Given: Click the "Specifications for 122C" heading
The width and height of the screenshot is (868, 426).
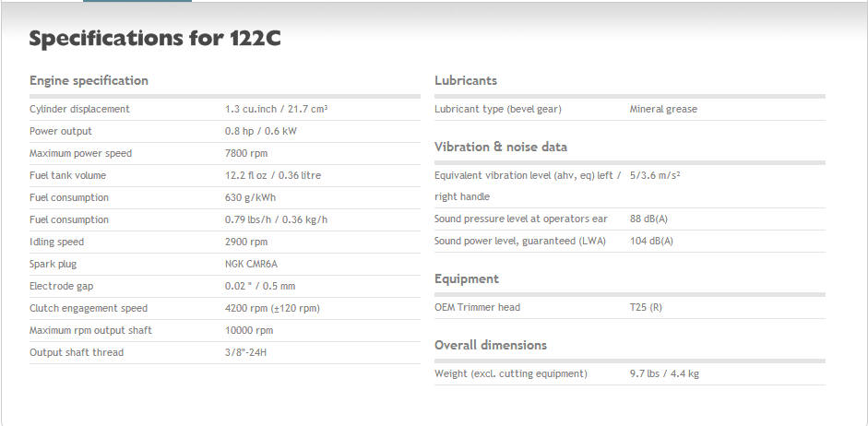Looking at the screenshot, I should 155,39.
